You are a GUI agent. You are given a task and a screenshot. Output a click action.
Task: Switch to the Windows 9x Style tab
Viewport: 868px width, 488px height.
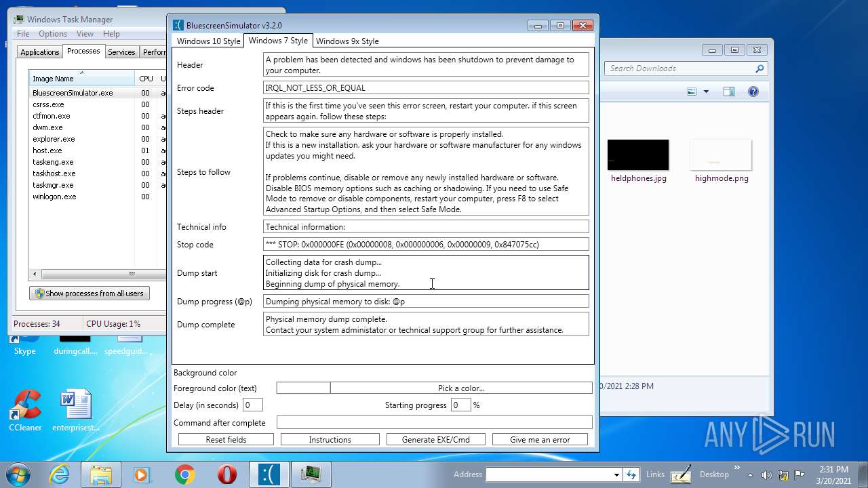coord(347,41)
